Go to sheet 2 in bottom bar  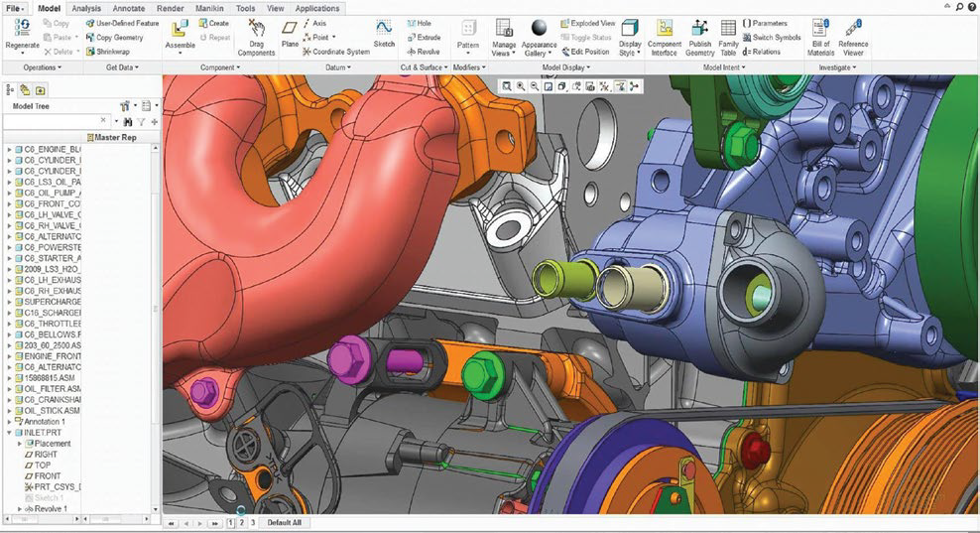tap(242, 522)
